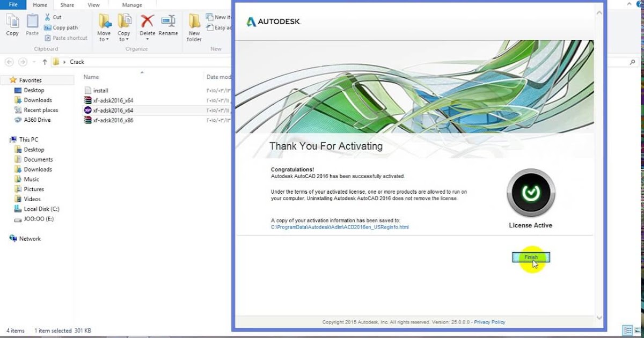
Task: Click the New item ribbon command
Action: tap(220, 17)
